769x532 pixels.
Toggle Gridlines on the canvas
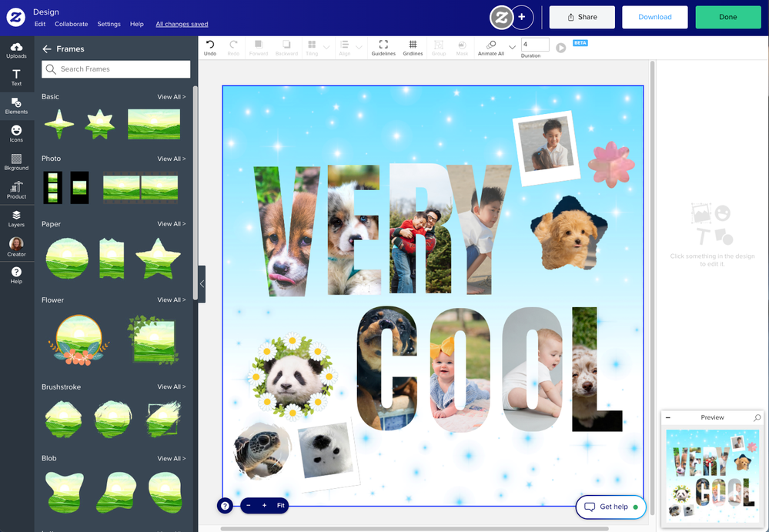tap(413, 48)
